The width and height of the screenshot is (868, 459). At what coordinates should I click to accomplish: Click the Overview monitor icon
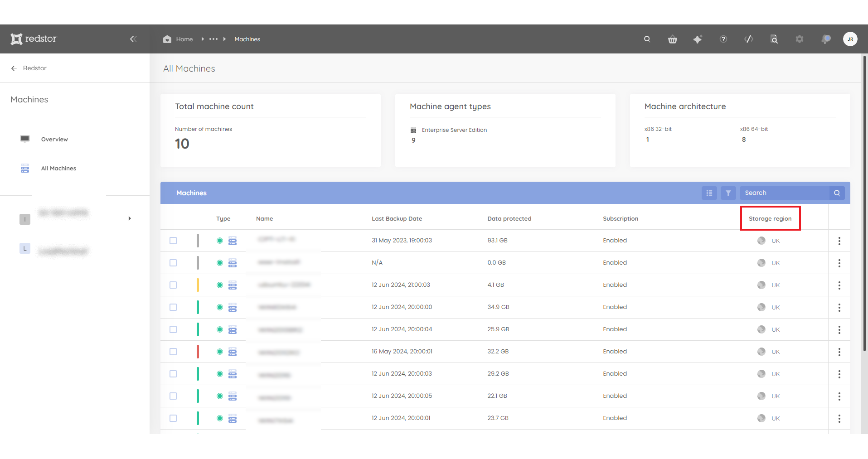(x=25, y=139)
